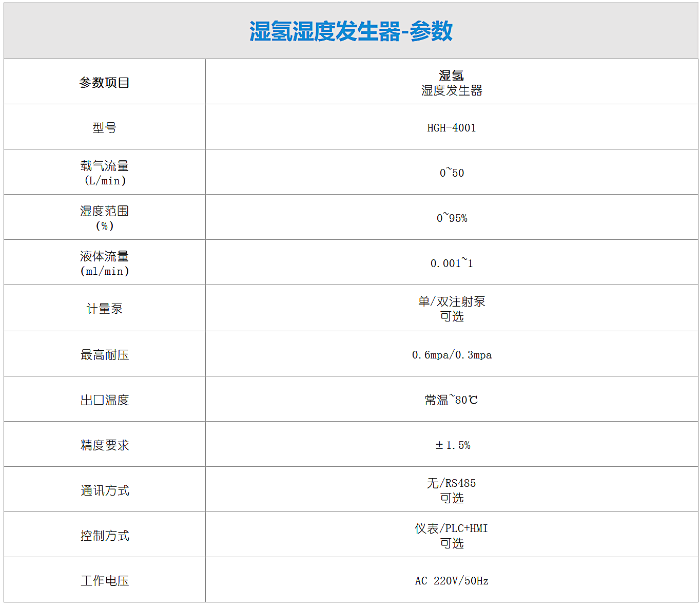Click the accuracy value ±1.5%
Viewport: 700px width, 606px height.
pos(453,445)
